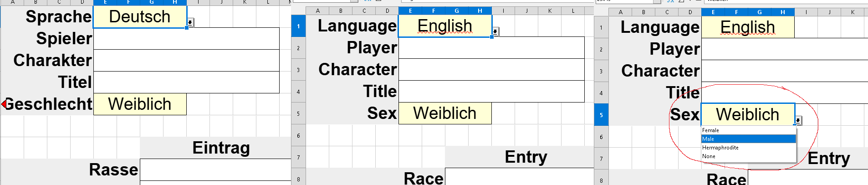Select the Weiblich cell next to Geschlecht
868x185 pixels.
click(140, 104)
